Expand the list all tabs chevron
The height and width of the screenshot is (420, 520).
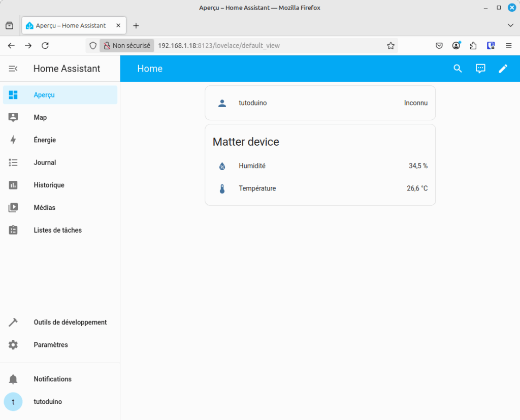click(x=510, y=25)
